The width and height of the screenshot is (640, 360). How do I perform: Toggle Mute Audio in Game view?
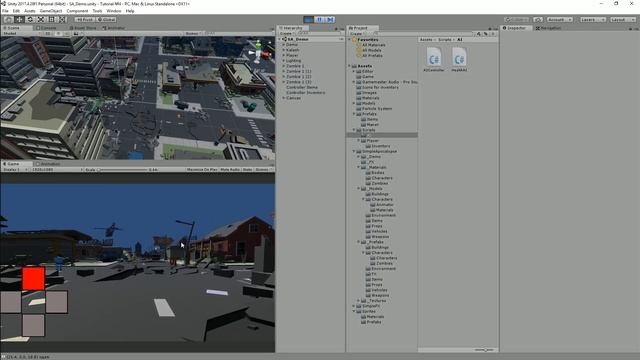click(x=230, y=169)
